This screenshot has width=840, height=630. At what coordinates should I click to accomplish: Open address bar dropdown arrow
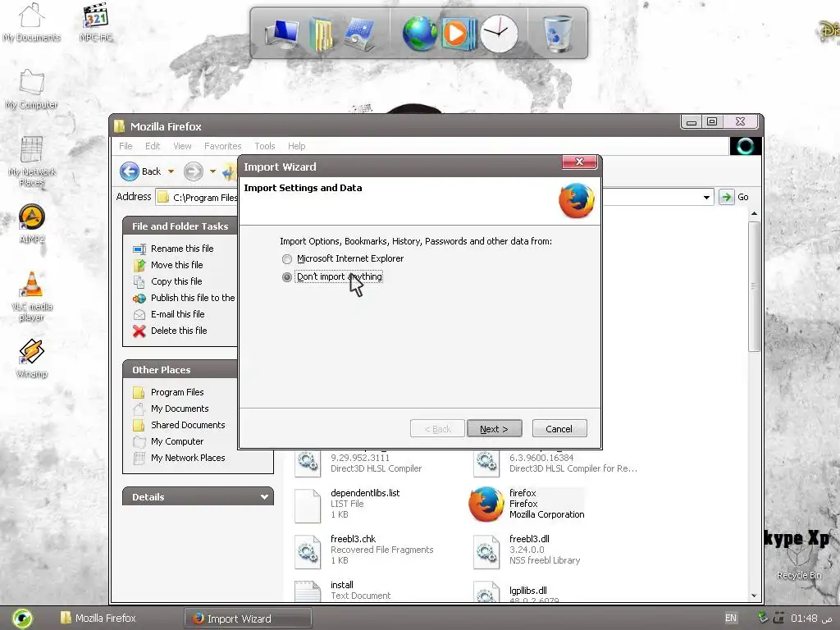click(706, 197)
